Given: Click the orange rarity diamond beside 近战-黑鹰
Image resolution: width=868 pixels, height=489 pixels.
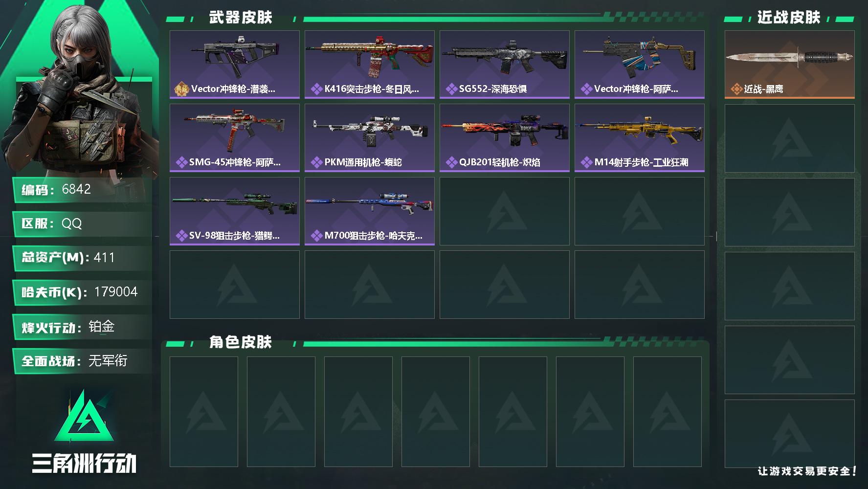Looking at the screenshot, I should point(736,89).
